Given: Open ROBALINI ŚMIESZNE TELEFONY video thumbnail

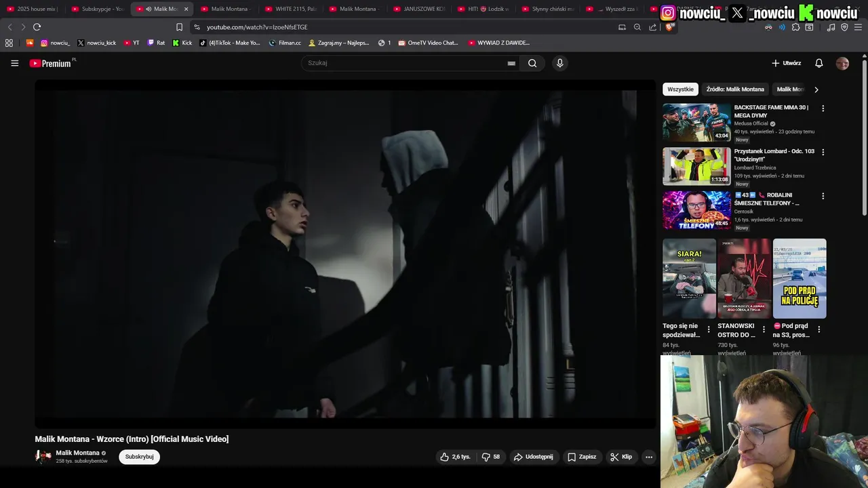Looking at the screenshot, I should pos(696,210).
